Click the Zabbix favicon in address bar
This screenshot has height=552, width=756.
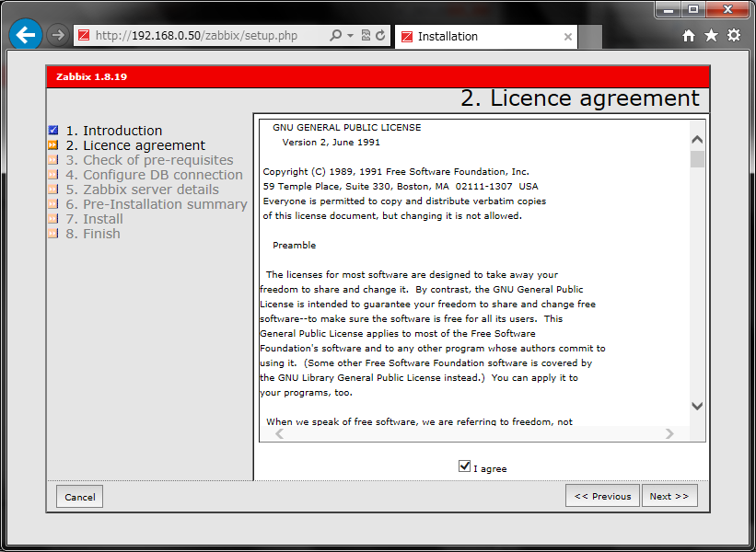pos(84,36)
